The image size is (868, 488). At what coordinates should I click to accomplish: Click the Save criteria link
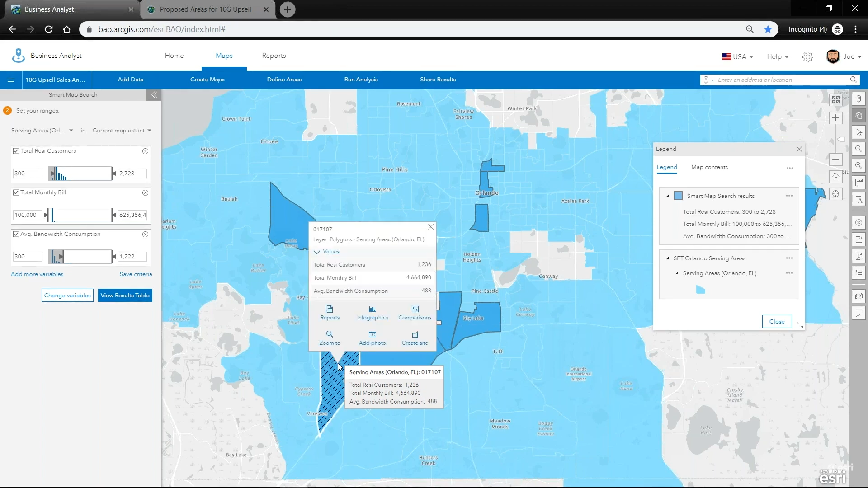(136, 274)
